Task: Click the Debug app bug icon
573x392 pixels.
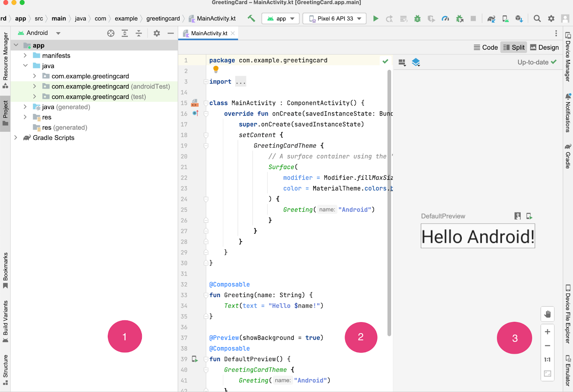Action: tap(417, 19)
